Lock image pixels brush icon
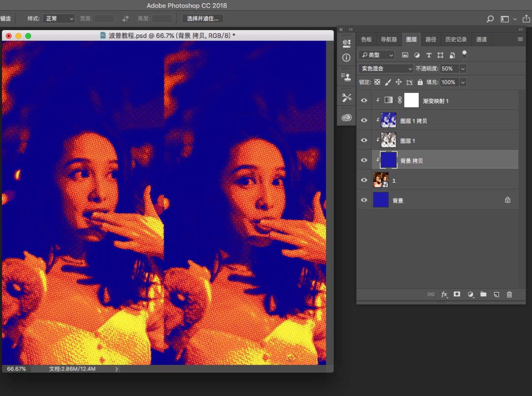The height and width of the screenshot is (396, 532). (388, 82)
